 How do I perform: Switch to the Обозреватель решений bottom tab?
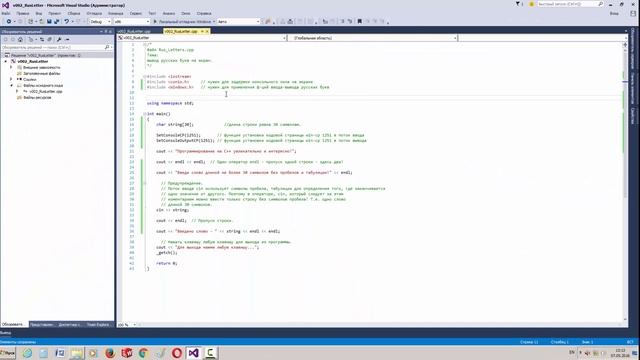pos(14,324)
